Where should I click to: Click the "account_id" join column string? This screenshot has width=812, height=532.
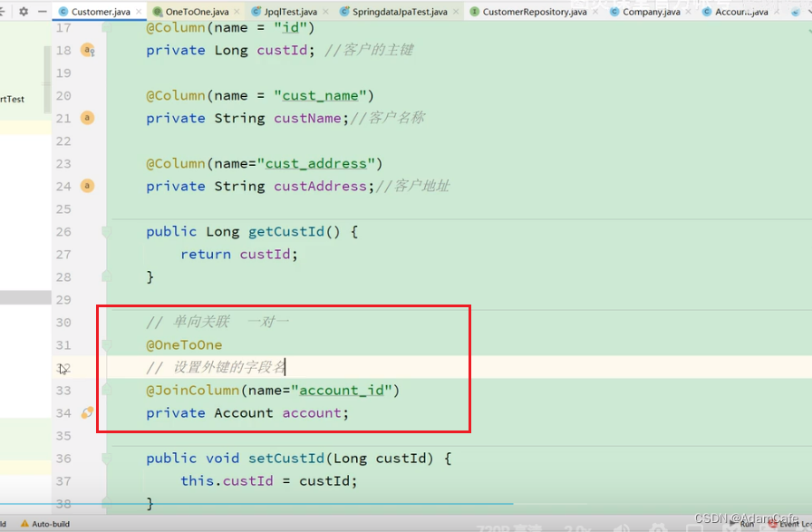pos(342,390)
